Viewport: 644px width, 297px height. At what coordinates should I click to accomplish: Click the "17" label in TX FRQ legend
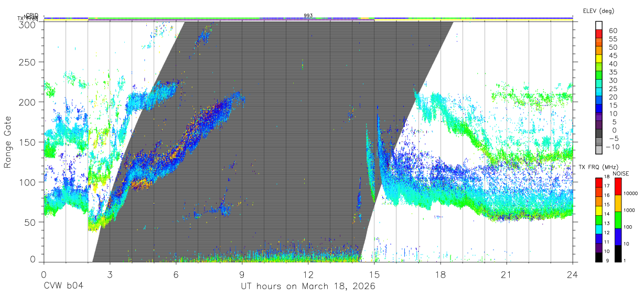point(608,186)
